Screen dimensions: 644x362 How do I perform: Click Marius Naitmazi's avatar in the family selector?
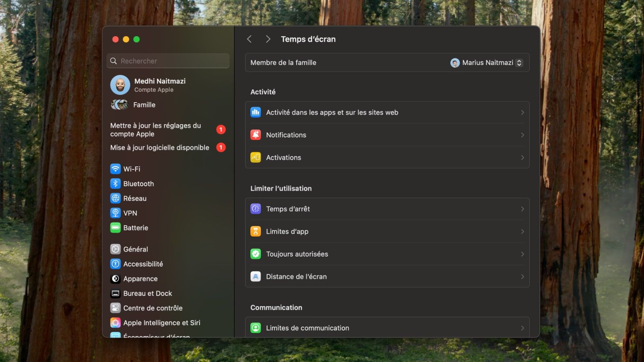(x=455, y=63)
